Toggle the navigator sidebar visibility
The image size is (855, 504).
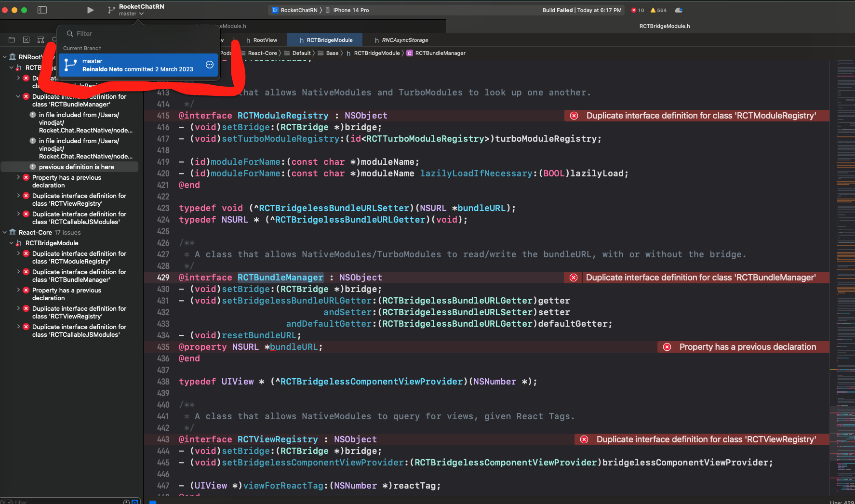(42, 10)
